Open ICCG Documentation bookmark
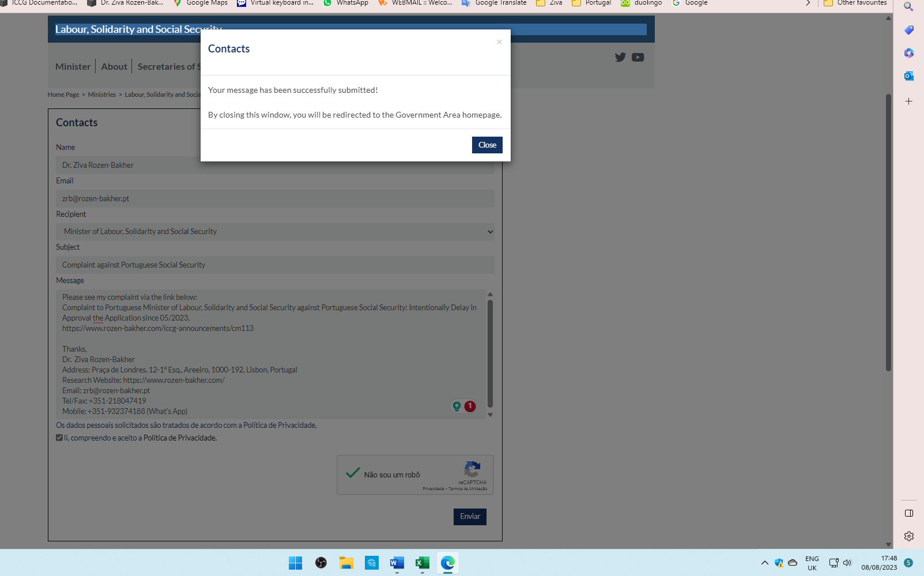The width and height of the screenshot is (924, 576). point(39,3)
